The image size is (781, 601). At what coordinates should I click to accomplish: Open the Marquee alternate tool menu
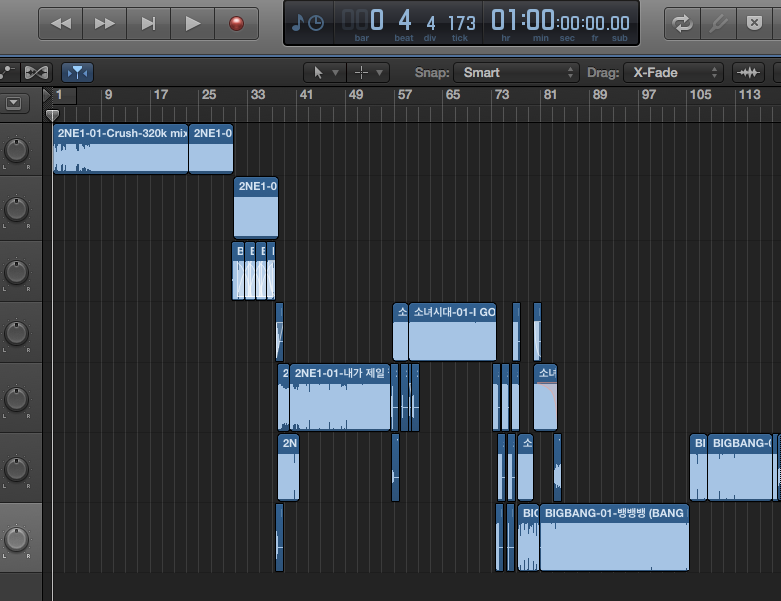[x=368, y=73]
